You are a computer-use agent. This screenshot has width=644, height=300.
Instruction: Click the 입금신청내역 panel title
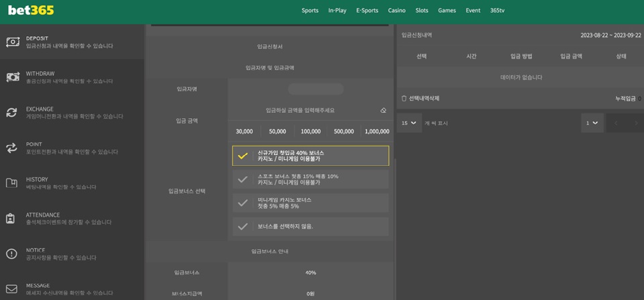pos(417,36)
